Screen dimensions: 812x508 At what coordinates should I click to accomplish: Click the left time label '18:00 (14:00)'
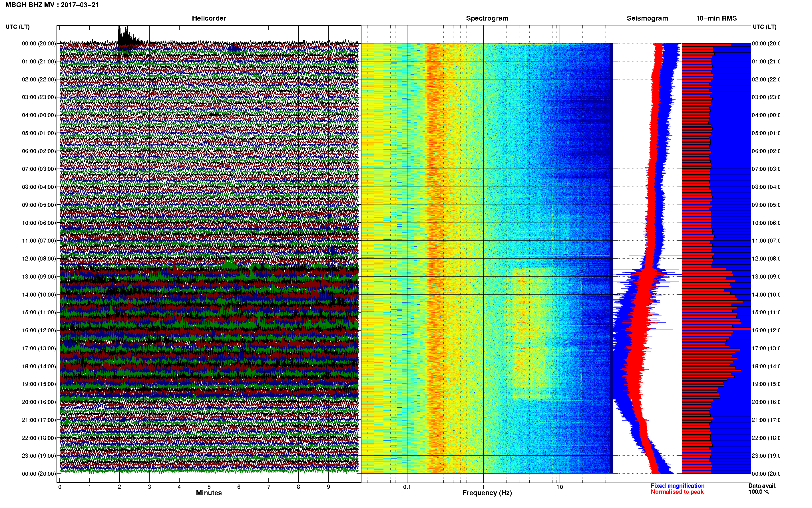click(39, 366)
